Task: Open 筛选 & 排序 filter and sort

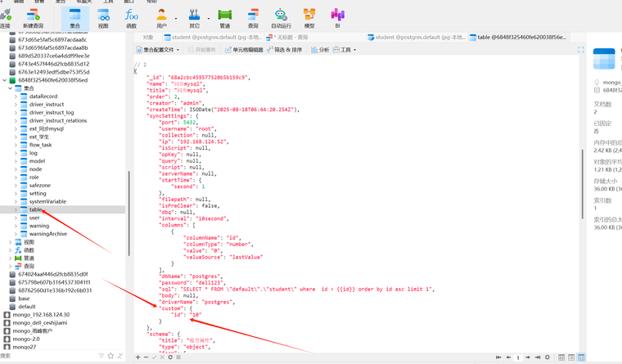Action: click(285, 50)
